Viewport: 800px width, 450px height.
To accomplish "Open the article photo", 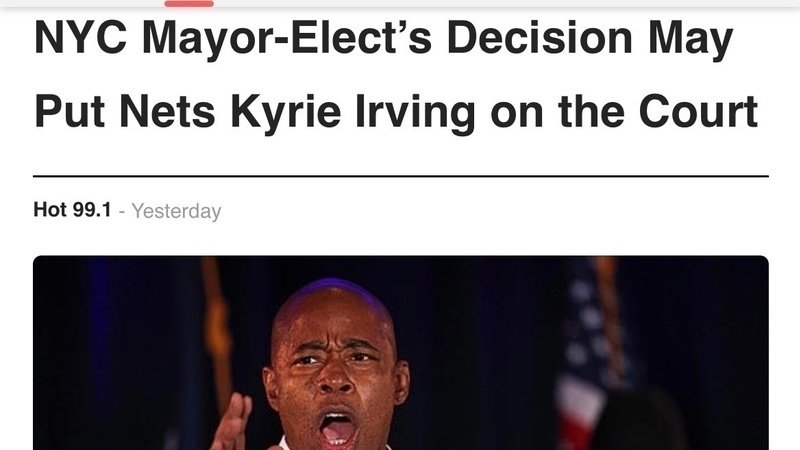I will (401, 353).
